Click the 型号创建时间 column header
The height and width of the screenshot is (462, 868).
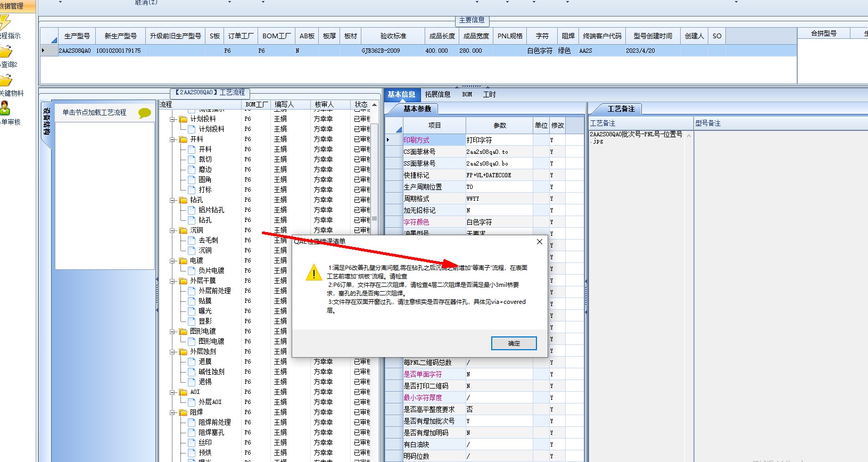click(653, 36)
